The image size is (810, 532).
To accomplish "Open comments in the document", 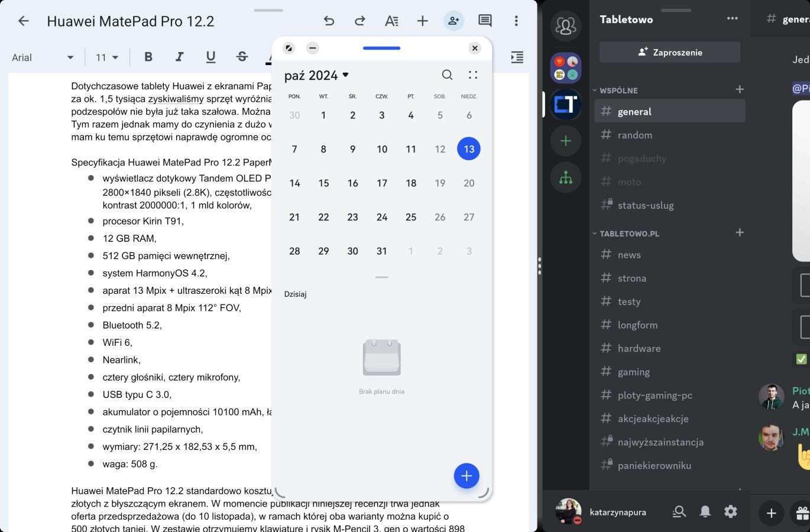I will 485,21.
